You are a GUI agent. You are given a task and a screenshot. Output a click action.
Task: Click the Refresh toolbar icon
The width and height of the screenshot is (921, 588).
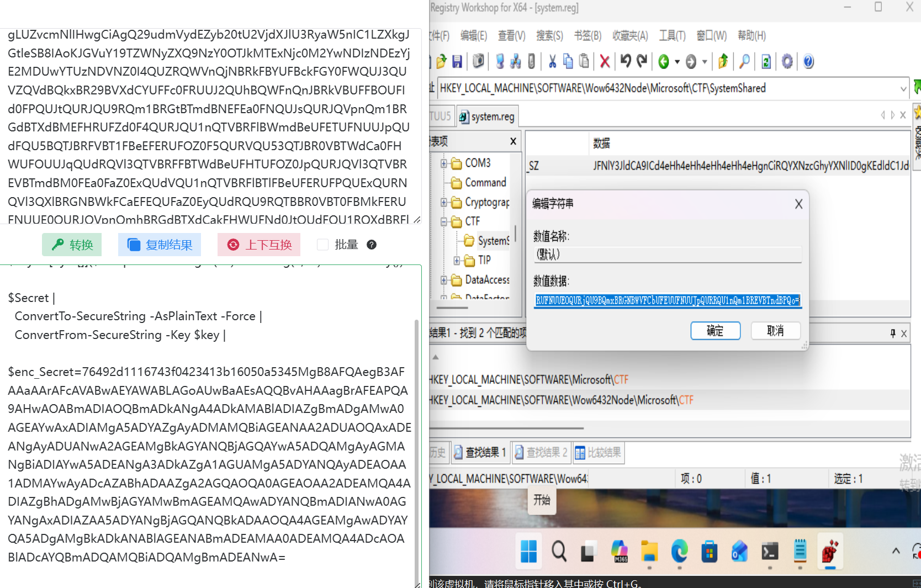[x=766, y=61]
